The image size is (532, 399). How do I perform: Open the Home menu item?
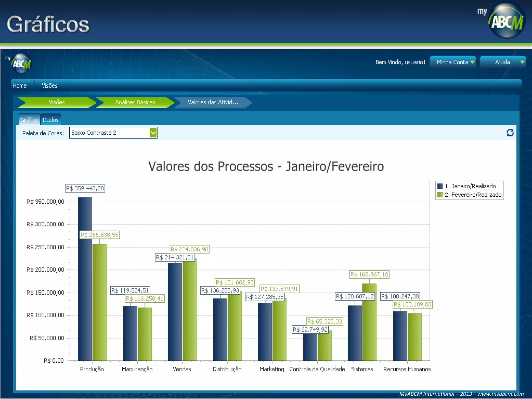[19, 86]
